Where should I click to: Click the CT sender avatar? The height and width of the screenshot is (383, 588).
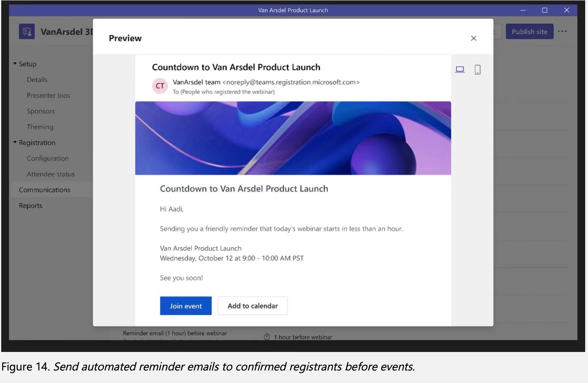tap(160, 86)
